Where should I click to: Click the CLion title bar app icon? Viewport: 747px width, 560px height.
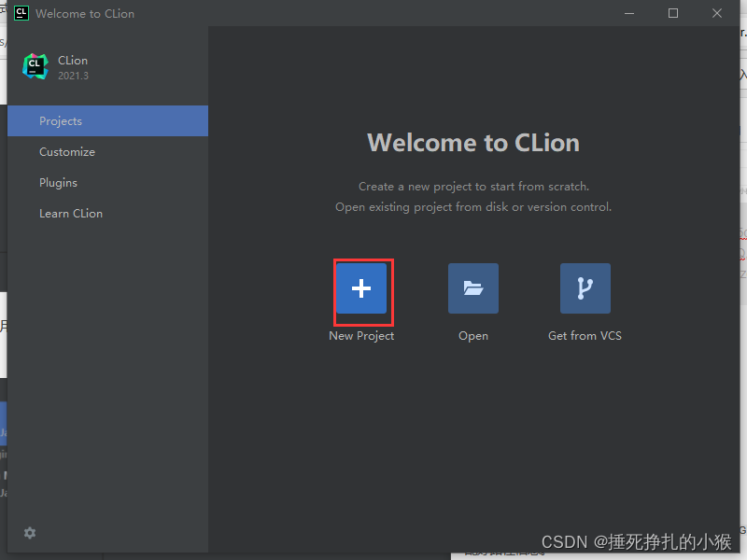[21, 13]
